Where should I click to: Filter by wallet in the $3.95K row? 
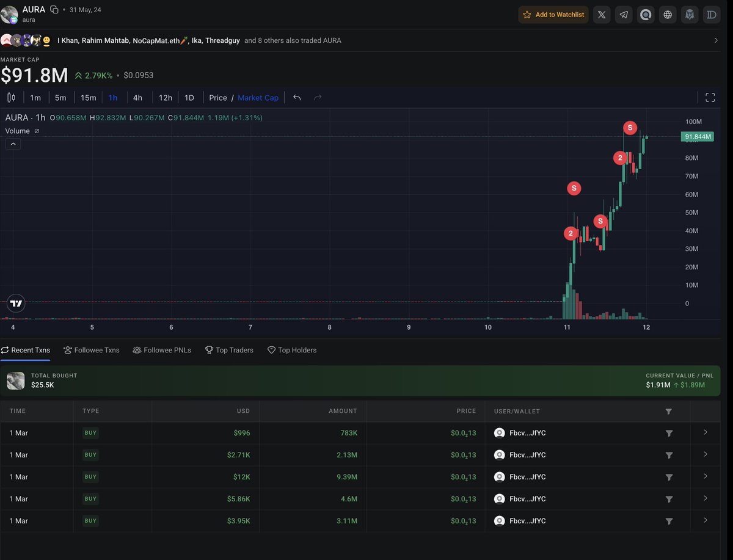click(x=669, y=521)
